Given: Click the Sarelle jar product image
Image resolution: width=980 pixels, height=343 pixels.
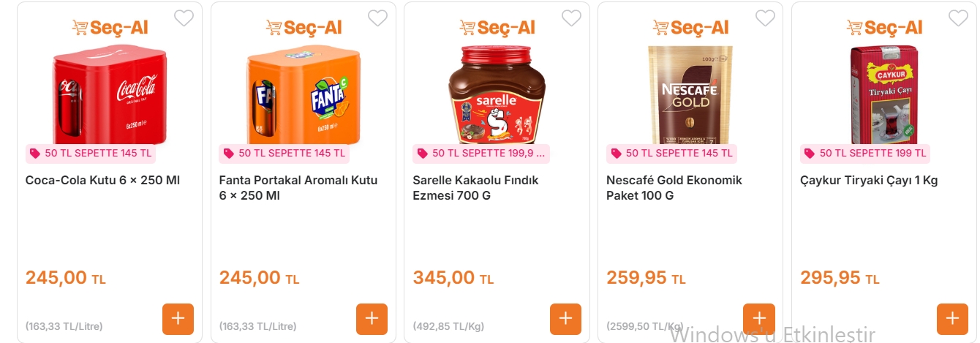Looking at the screenshot, I should point(497,94).
